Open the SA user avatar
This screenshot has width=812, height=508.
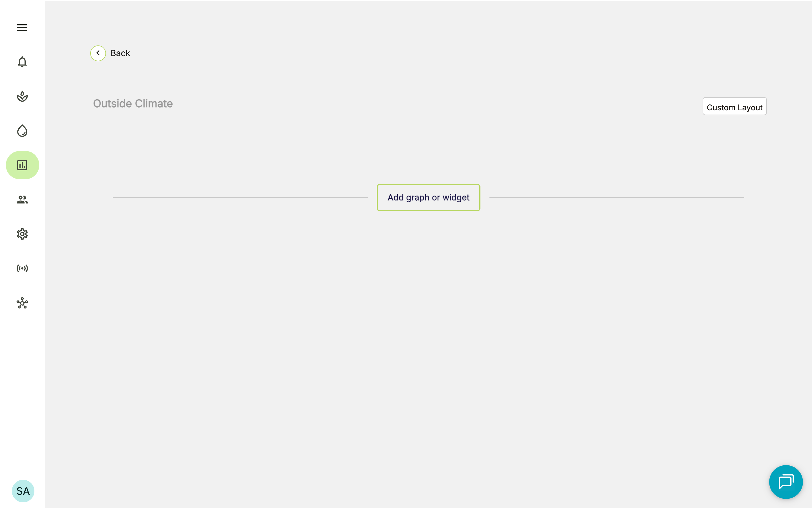click(23, 491)
